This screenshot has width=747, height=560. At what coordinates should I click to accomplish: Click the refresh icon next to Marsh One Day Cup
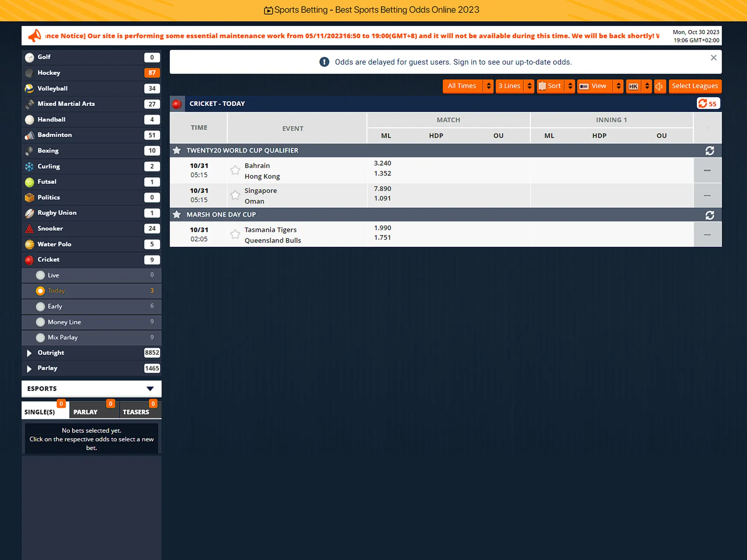710,215
